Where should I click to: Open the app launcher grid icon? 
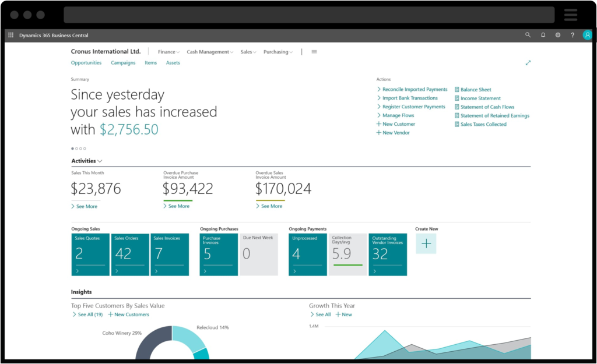point(10,35)
